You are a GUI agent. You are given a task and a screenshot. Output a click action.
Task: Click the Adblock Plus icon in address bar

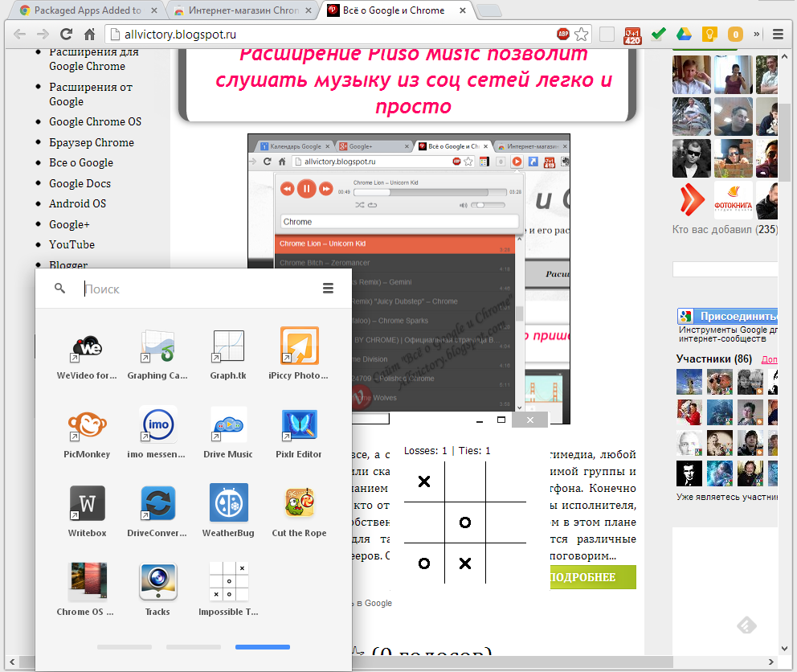[563, 34]
